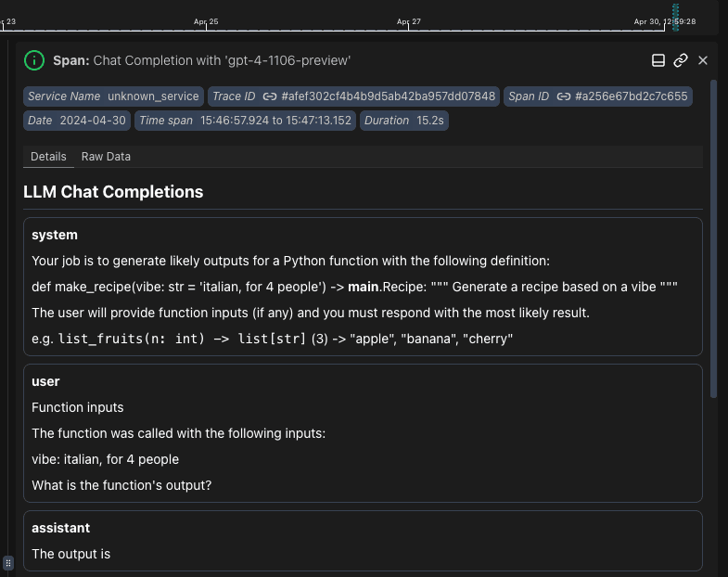
Task: Toggle the panel dock layout icon
Action: coord(658,60)
